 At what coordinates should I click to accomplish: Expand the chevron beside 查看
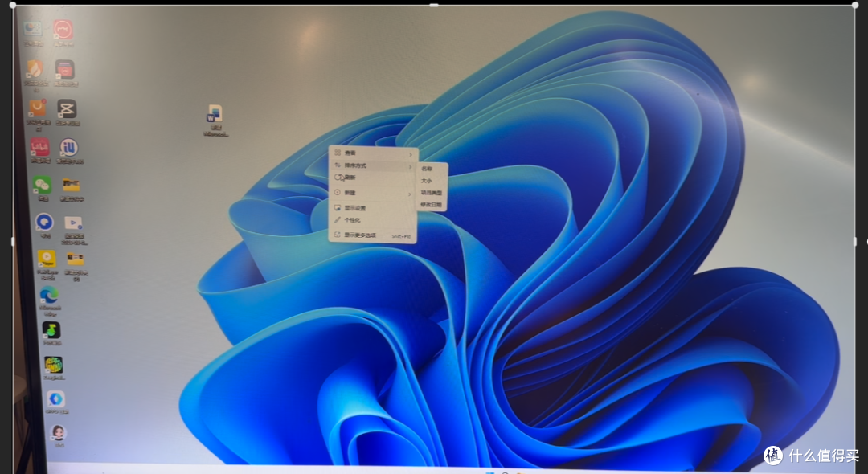pyautogui.click(x=411, y=153)
